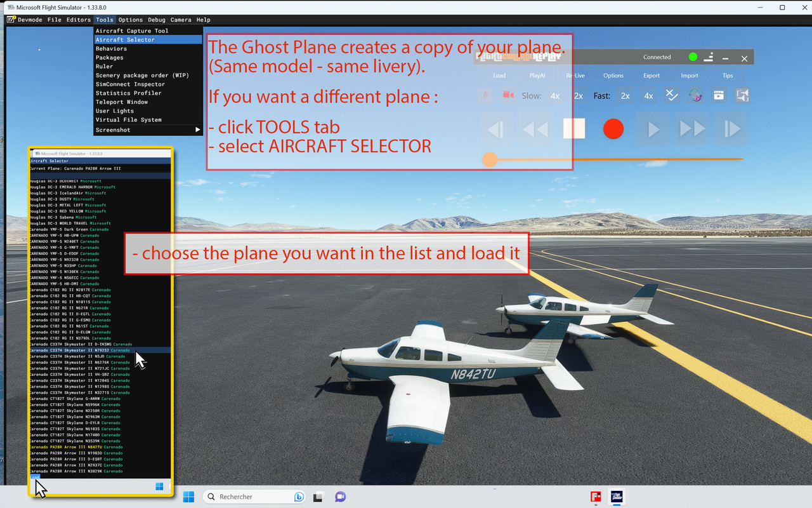Image resolution: width=812 pixels, height=508 pixels.
Task: Open the Flight Simulator taskbar icon
Action: (x=616, y=497)
